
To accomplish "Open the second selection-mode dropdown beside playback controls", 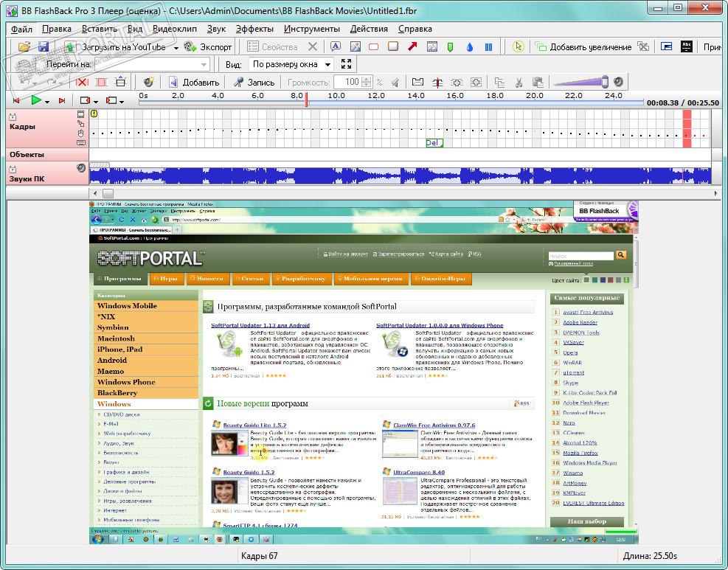I will click(x=121, y=101).
